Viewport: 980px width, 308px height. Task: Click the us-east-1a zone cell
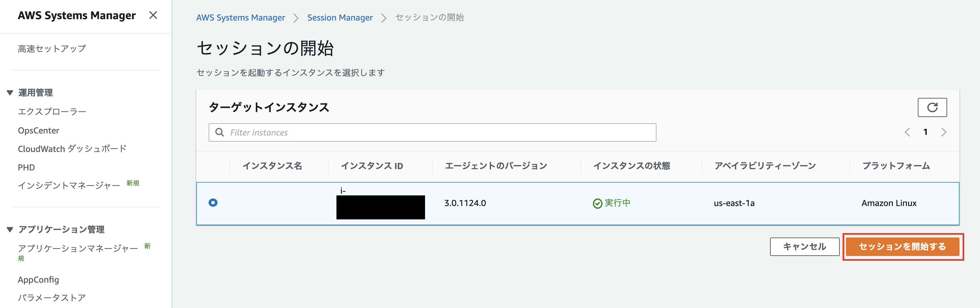point(734,203)
